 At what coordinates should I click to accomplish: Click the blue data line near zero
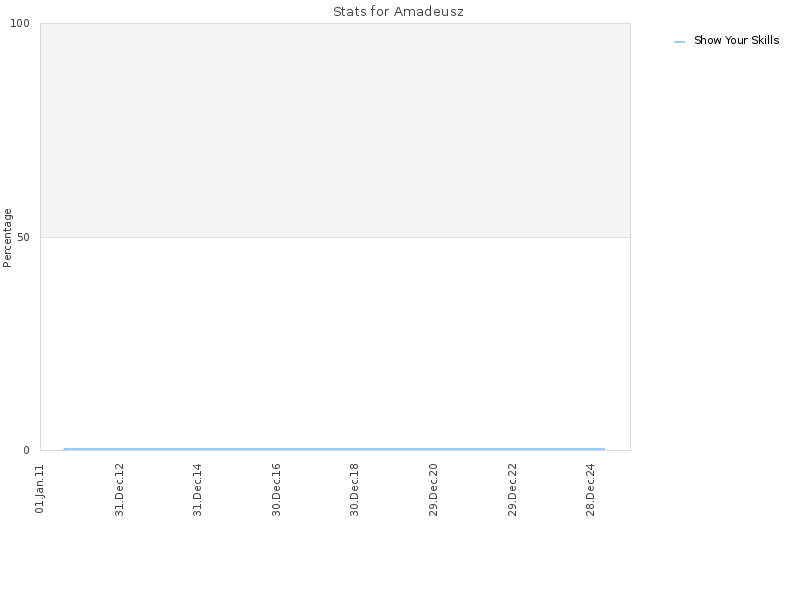click(x=334, y=449)
